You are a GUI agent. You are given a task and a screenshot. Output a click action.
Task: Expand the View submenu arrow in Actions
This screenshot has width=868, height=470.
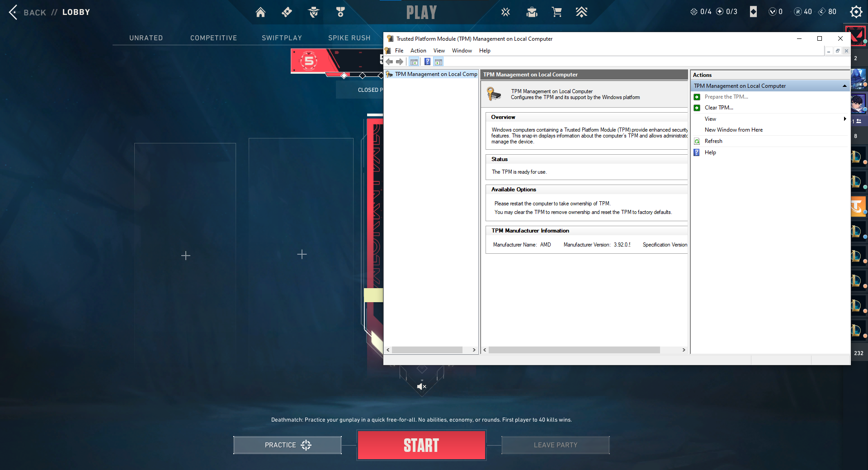[x=844, y=119]
